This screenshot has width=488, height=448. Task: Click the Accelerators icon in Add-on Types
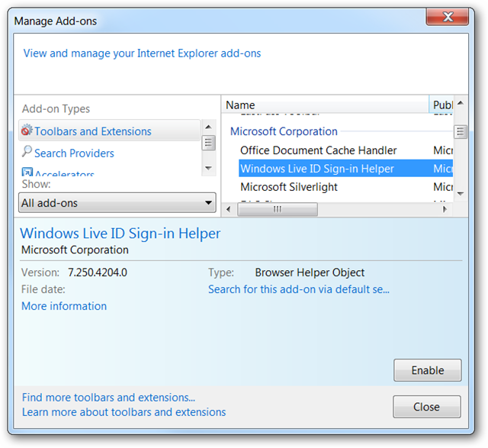[27, 173]
